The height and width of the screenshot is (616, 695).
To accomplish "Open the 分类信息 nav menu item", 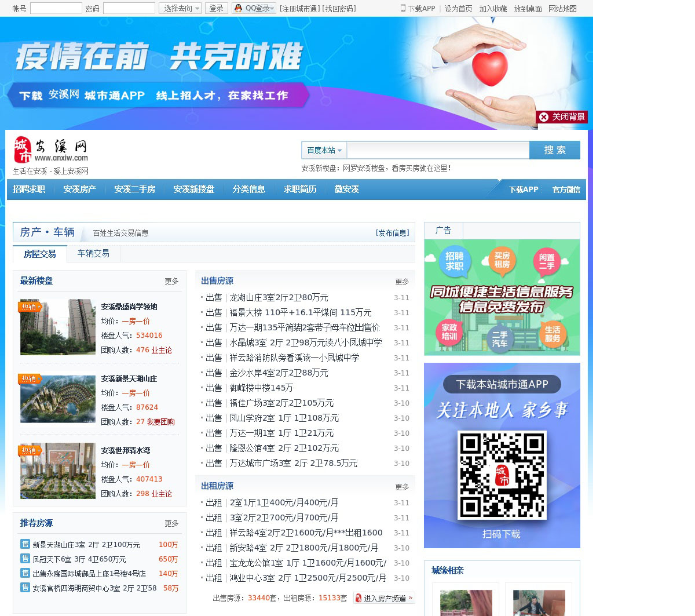I will pos(249,189).
